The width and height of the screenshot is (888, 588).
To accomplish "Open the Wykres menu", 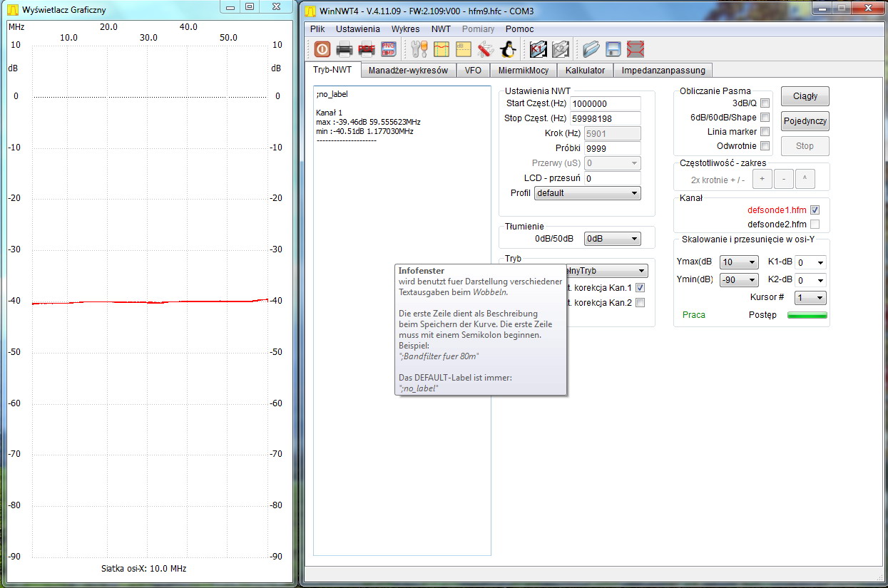I will [x=405, y=29].
